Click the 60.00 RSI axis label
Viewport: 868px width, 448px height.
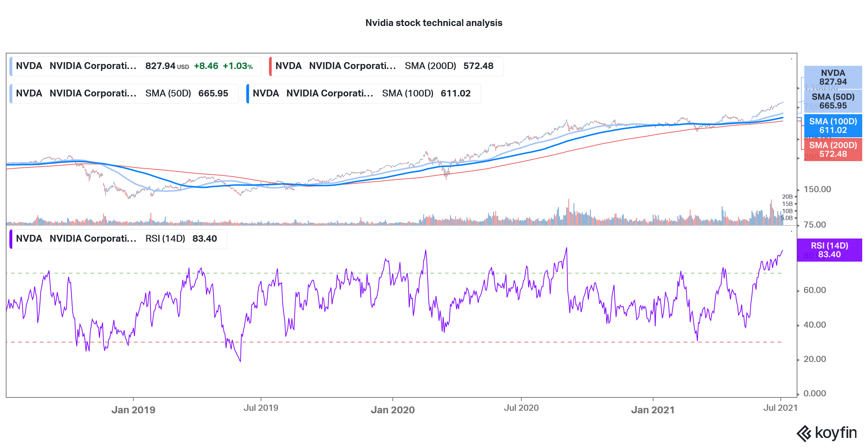pos(815,290)
